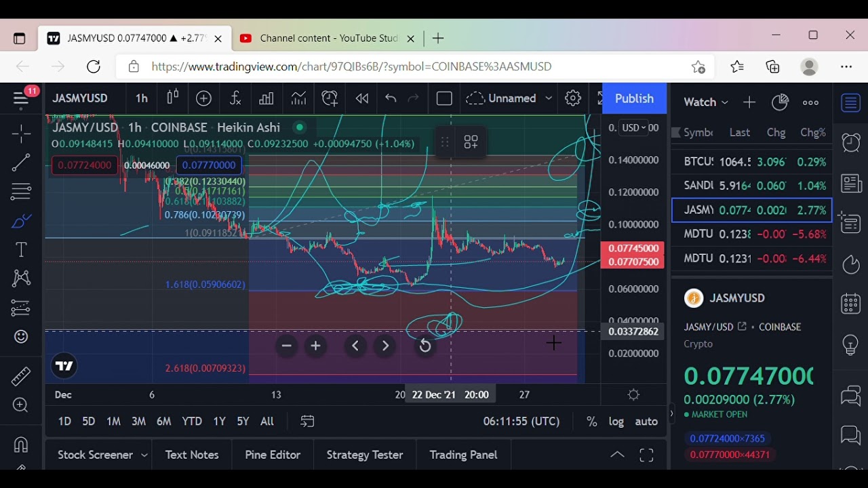The width and height of the screenshot is (868, 488).
Task: Open the chart patterns tool
Action: click(x=21, y=279)
